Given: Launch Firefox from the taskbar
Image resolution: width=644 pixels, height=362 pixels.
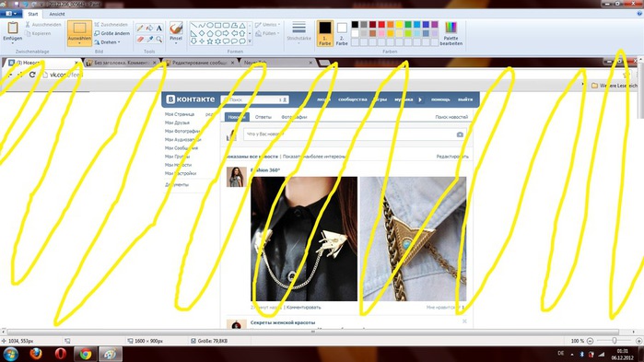Looking at the screenshot, I should pos(36,354).
